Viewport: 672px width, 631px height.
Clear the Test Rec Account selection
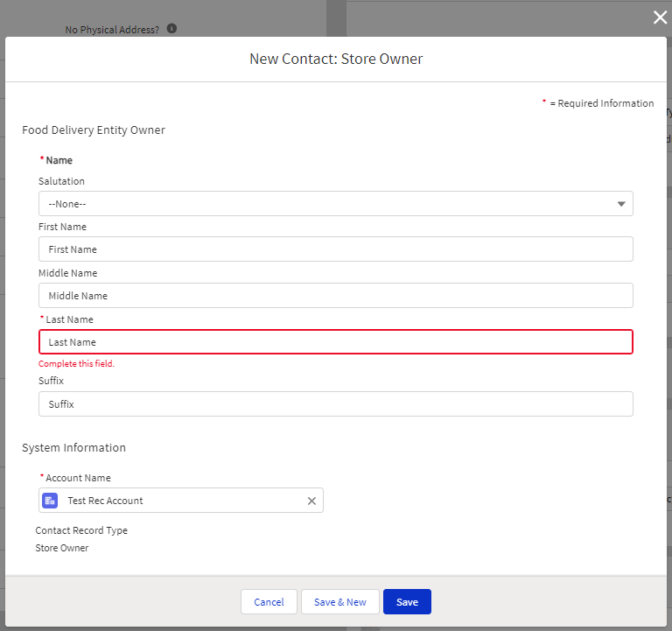(x=311, y=501)
